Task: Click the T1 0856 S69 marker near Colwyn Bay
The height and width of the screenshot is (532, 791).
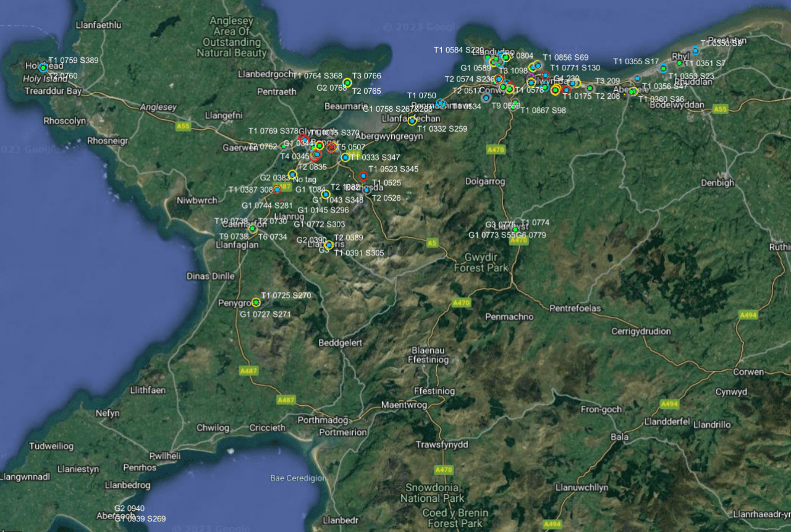Action: point(537,65)
